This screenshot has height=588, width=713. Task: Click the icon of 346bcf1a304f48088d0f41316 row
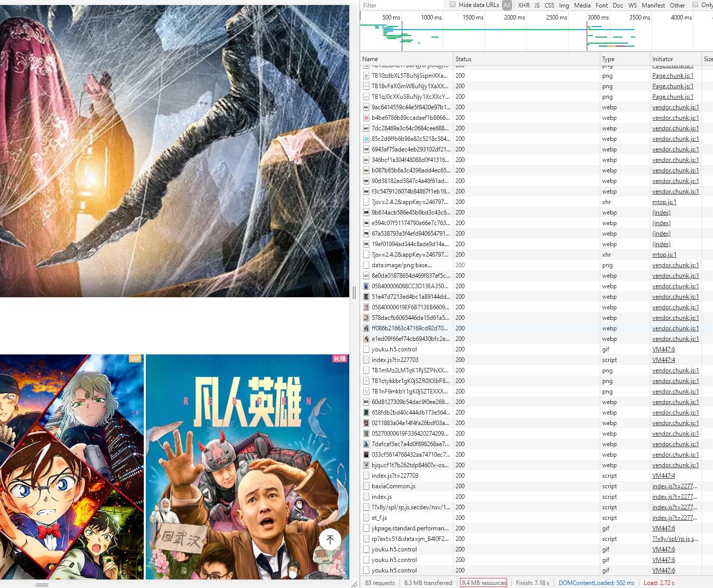point(366,160)
